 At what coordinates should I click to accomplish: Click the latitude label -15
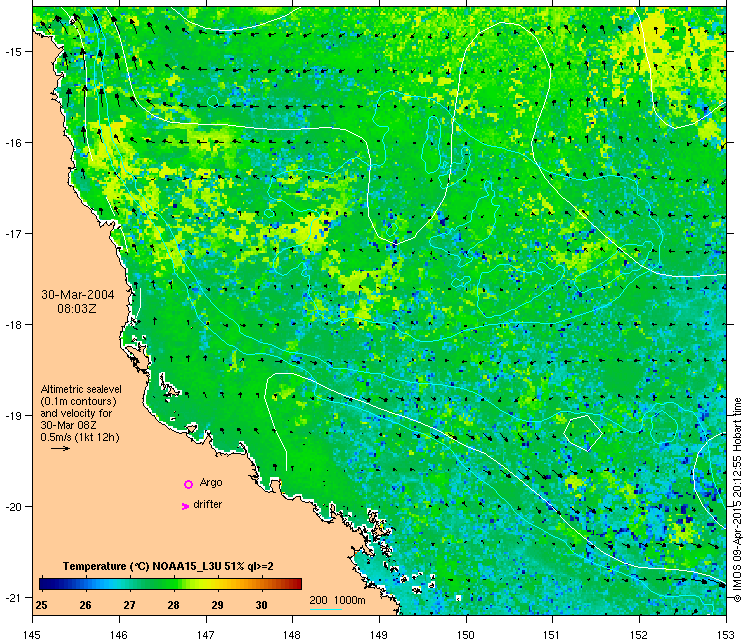pos(13,52)
